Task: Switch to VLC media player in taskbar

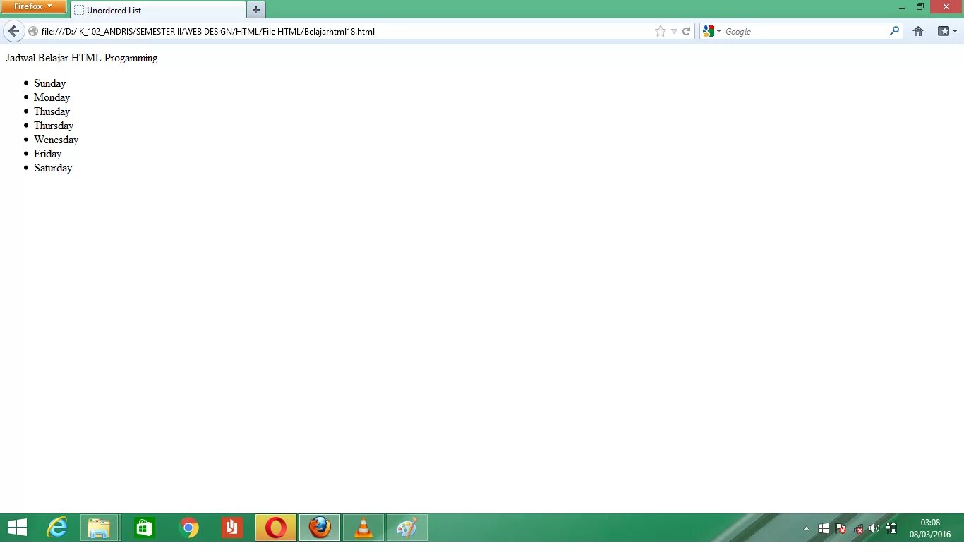Action: tap(363, 528)
